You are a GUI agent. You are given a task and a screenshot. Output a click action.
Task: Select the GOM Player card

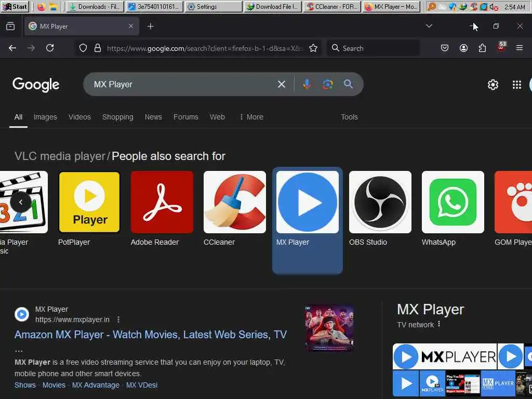pyautogui.click(x=513, y=209)
